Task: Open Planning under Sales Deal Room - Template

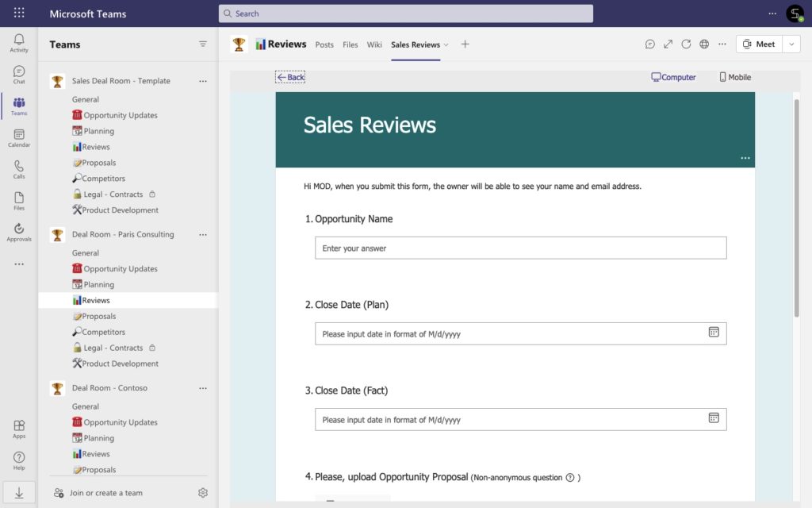Action: 94,131
